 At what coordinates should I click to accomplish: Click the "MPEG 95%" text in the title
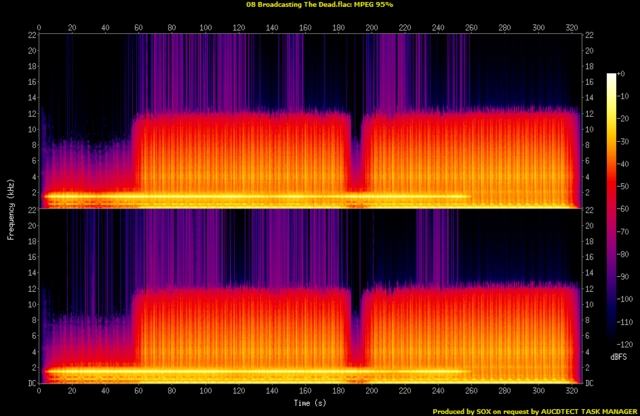(x=374, y=5)
